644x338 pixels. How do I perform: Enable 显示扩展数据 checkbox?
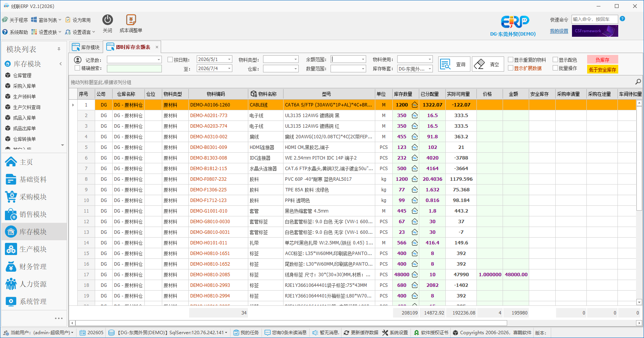511,68
